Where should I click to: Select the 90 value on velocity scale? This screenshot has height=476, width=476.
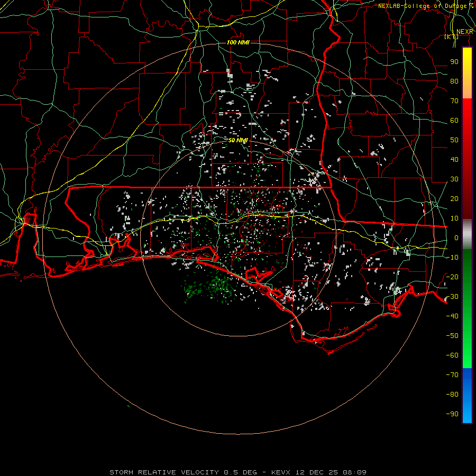(454, 62)
